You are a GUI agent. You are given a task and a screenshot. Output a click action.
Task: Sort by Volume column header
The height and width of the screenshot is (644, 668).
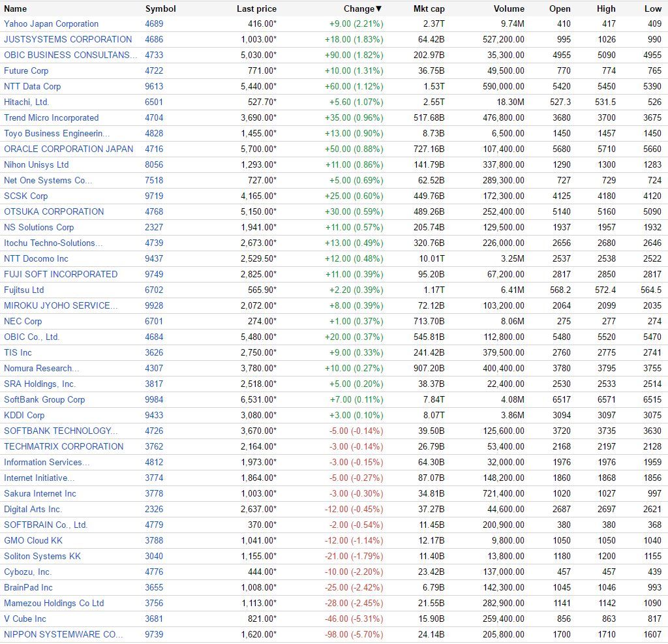coord(509,8)
